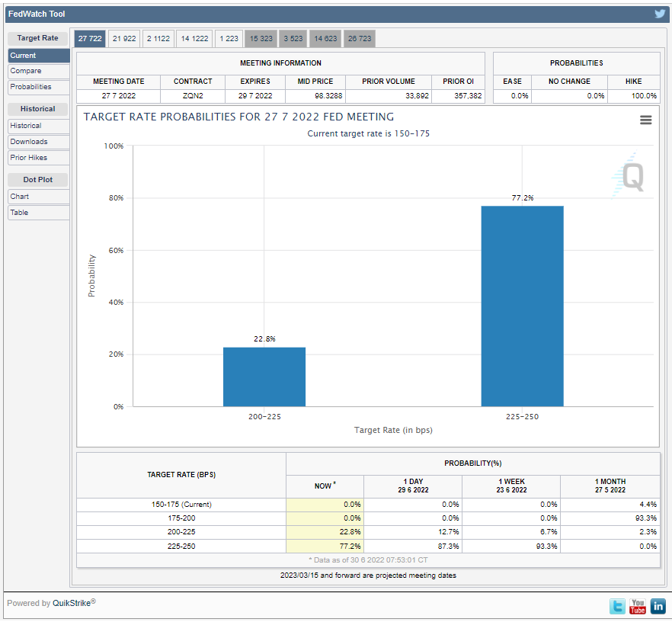Select the 26 723 projected meeting tab
Screen dimensions: 672x622
[359, 38]
